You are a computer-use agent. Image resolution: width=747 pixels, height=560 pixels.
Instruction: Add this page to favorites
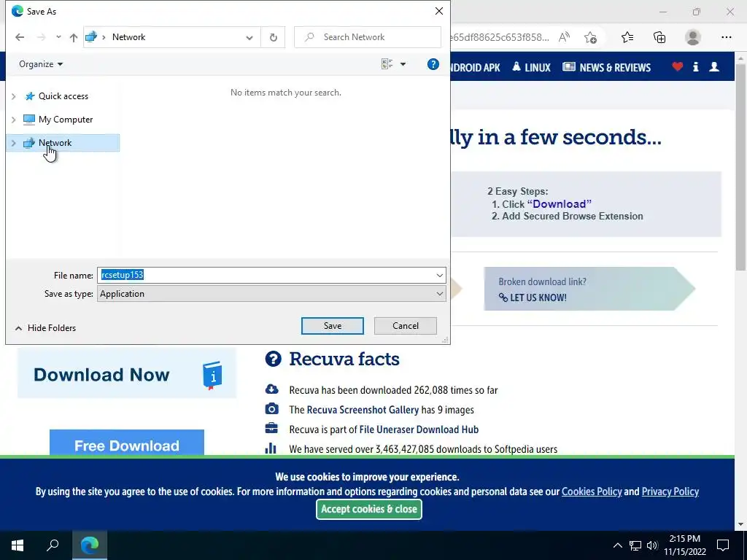pos(590,37)
